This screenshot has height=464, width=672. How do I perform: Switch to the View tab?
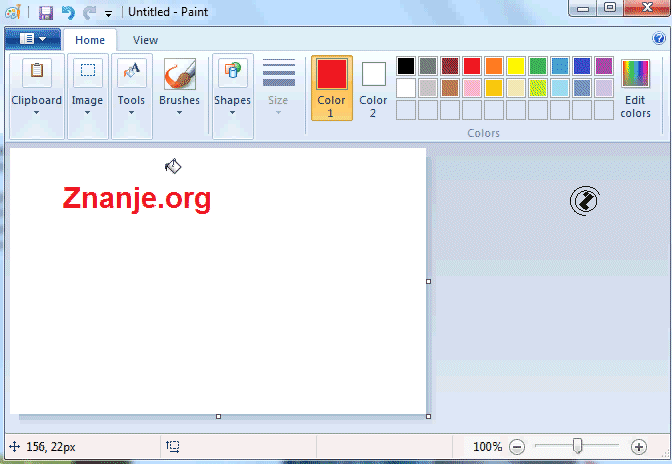pos(145,40)
